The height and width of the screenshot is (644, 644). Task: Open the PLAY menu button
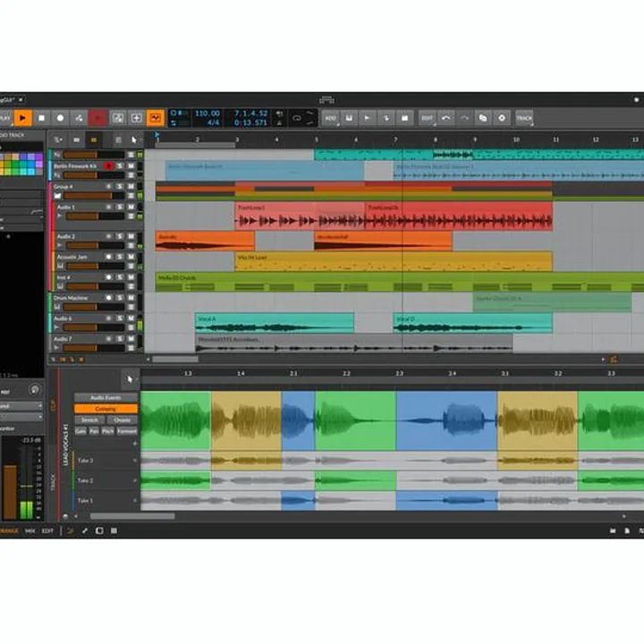(x=5, y=118)
